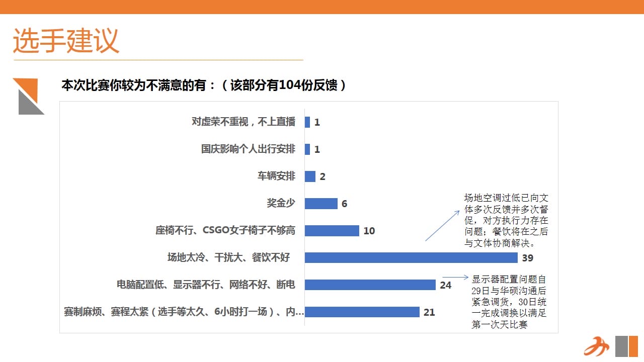Viewport: 644px width, 362px height.
Task: Click the label 车辆安排
Action: [x=276, y=176]
